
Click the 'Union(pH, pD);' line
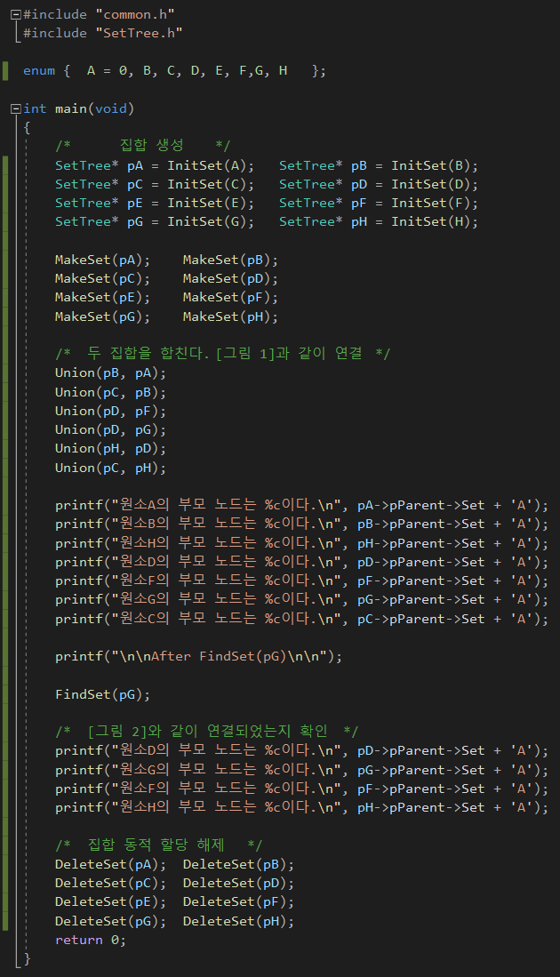(x=111, y=449)
